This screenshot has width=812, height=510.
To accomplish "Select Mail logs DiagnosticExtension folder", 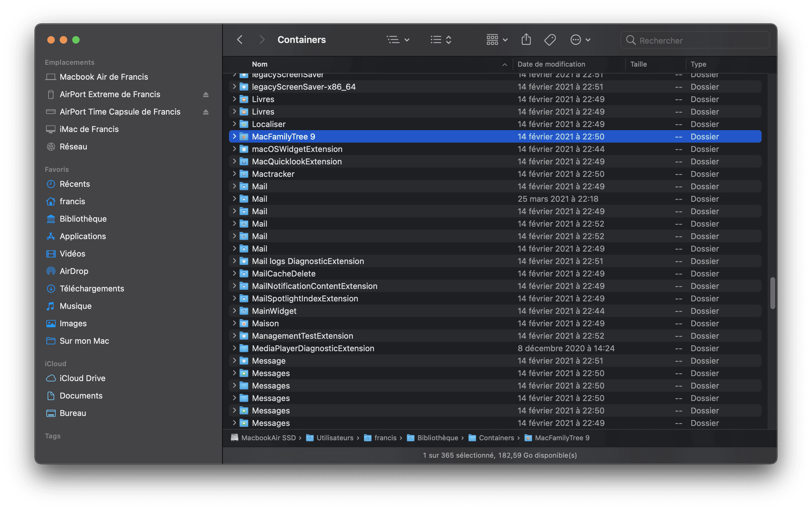I will [495, 261].
